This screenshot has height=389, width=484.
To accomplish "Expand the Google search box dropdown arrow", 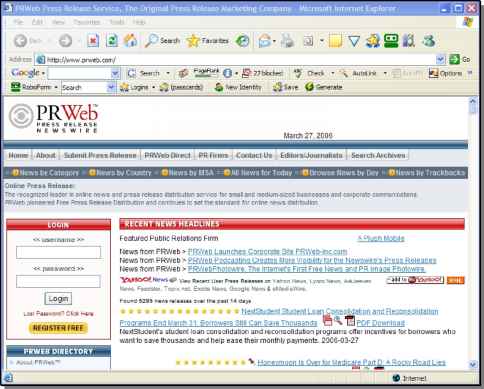I will point(115,73).
